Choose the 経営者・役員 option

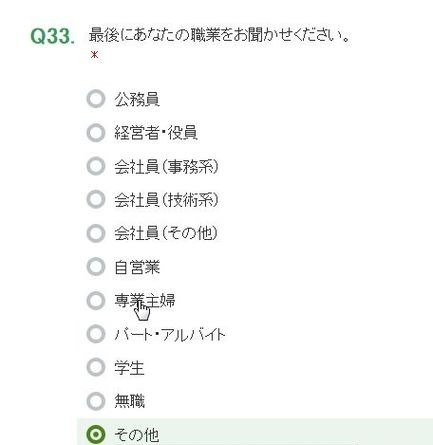point(96,133)
